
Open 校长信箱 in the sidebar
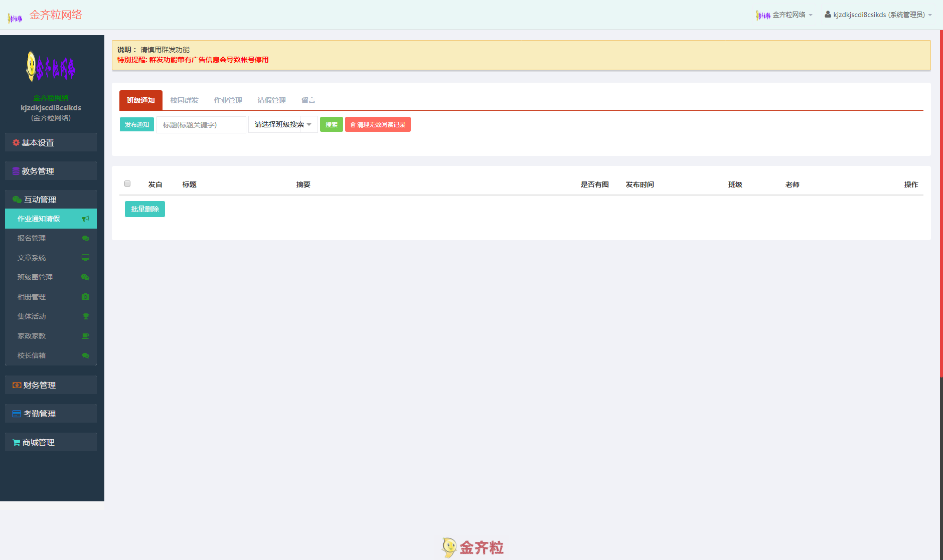[x=51, y=355]
